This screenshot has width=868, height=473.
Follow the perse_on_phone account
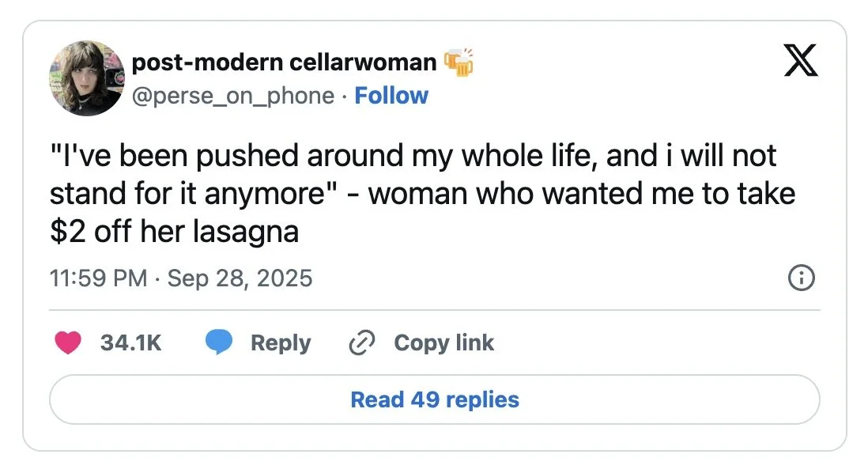391,96
